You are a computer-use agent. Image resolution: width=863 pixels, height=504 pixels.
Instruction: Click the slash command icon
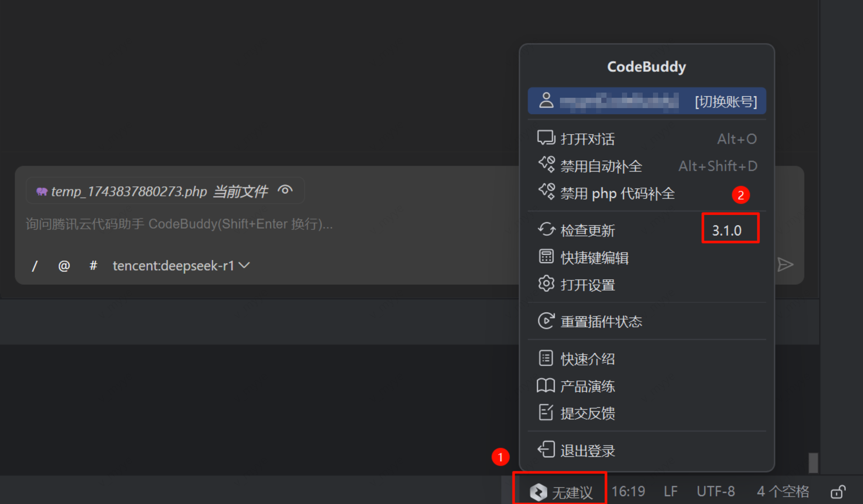(35, 266)
